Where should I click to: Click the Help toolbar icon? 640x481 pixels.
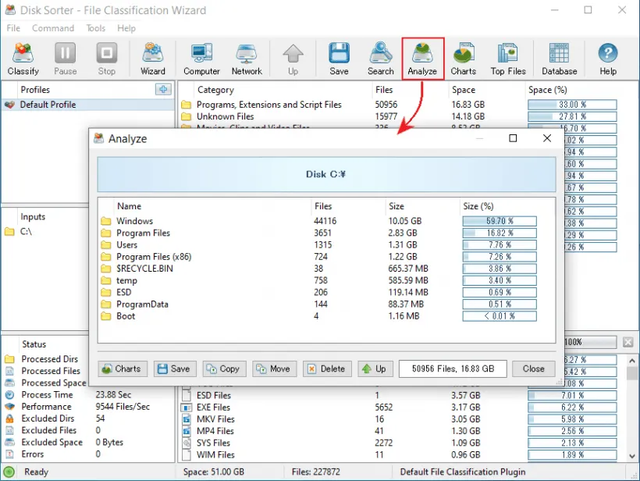[x=608, y=59]
